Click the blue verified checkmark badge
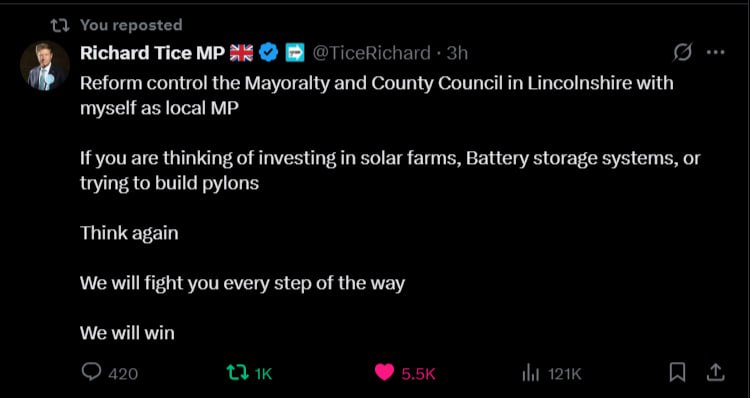The image size is (750, 398). (x=269, y=53)
